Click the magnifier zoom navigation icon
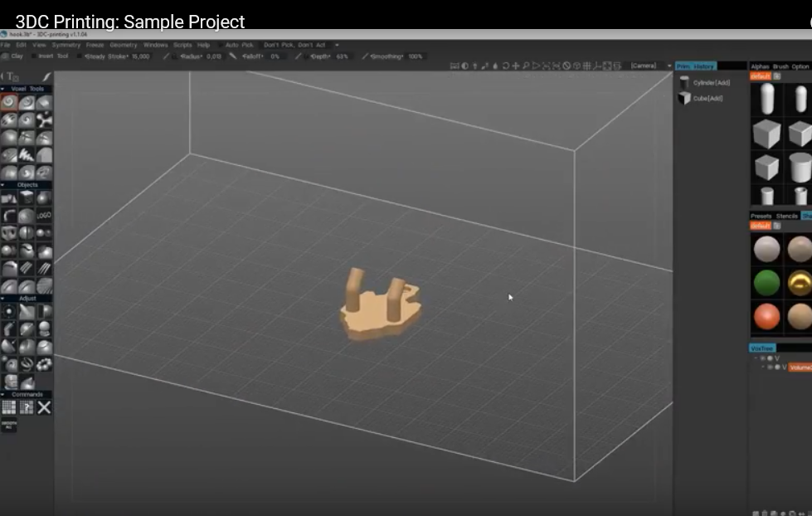Screen dimensions: 812x516 (526, 66)
